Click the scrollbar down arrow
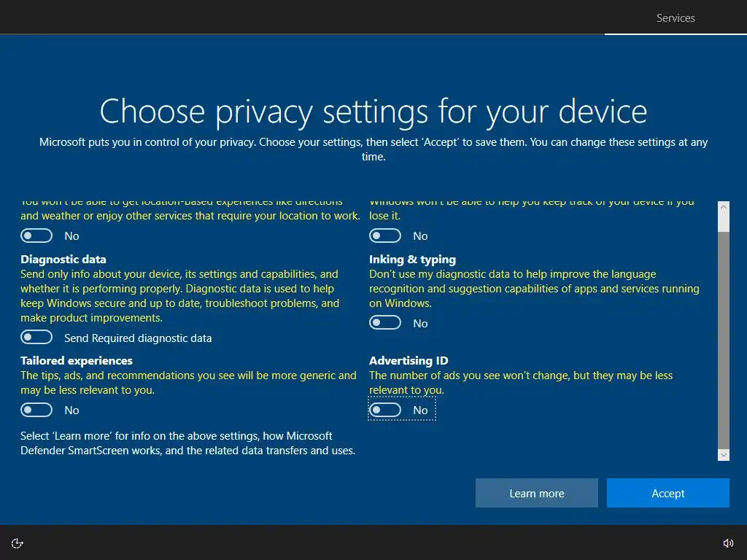Image resolution: width=747 pixels, height=560 pixels. 724,455
